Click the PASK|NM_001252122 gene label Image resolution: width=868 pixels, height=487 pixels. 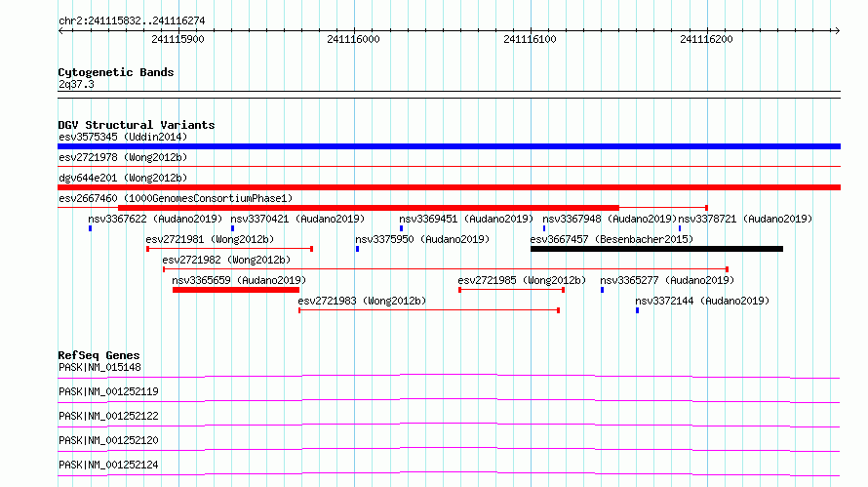(108, 416)
